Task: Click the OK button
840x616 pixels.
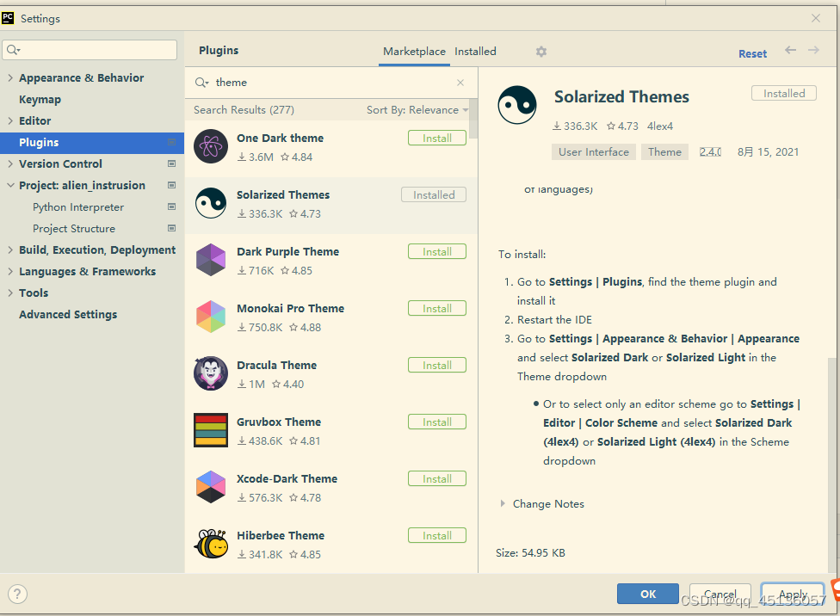Action: click(648, 594)
